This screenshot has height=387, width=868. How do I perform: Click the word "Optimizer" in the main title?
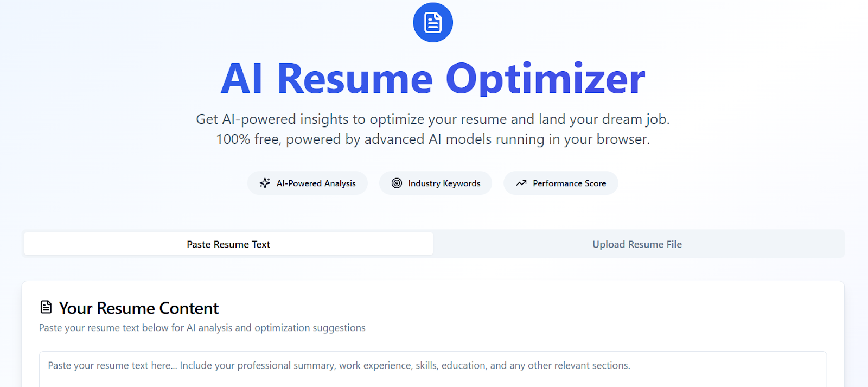click(545, 79)
